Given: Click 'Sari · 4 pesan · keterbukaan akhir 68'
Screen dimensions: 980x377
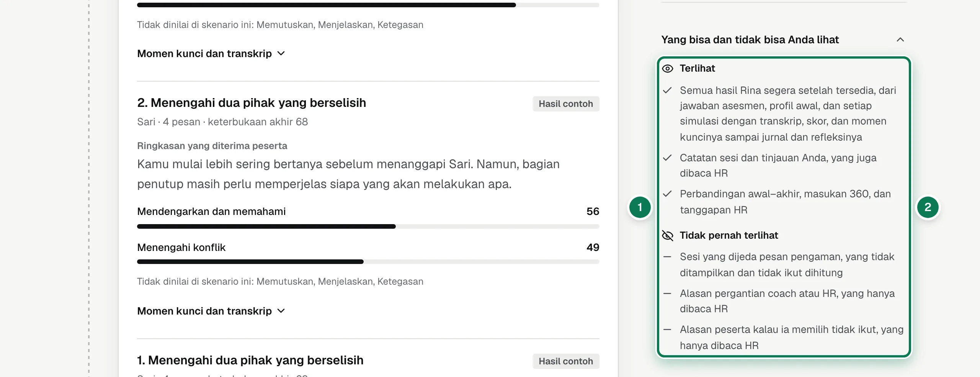Looking at the screenshot, I should tap(222, 122).
